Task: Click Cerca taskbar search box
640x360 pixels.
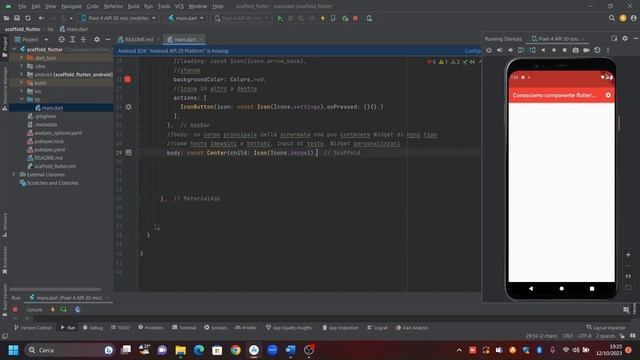Action: click(x=69, y=350)
